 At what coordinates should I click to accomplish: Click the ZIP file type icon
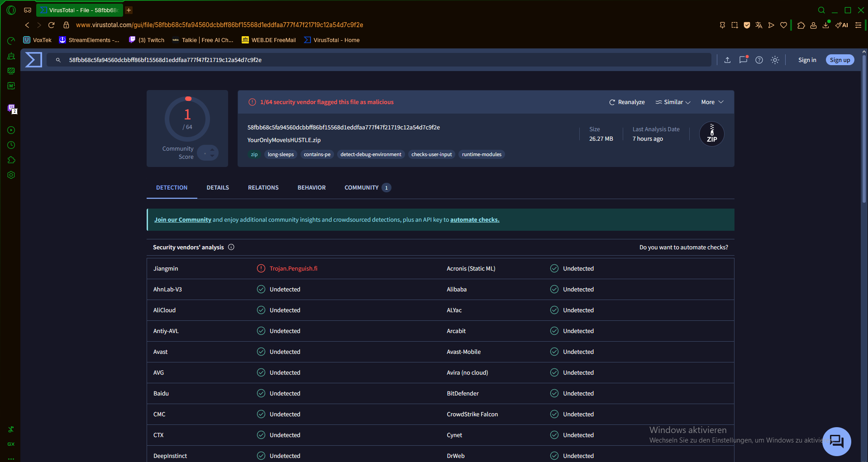click(x=711, y=134)
